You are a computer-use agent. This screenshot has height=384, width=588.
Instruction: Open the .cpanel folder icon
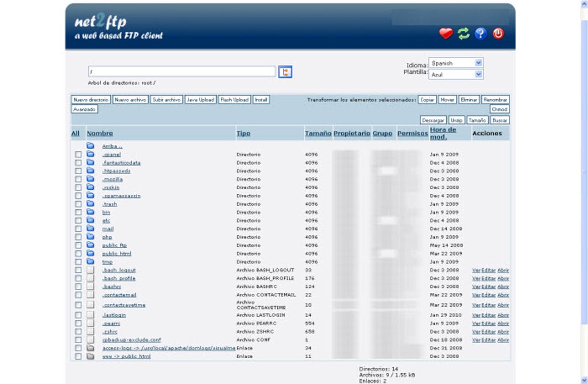pos(90,155)
